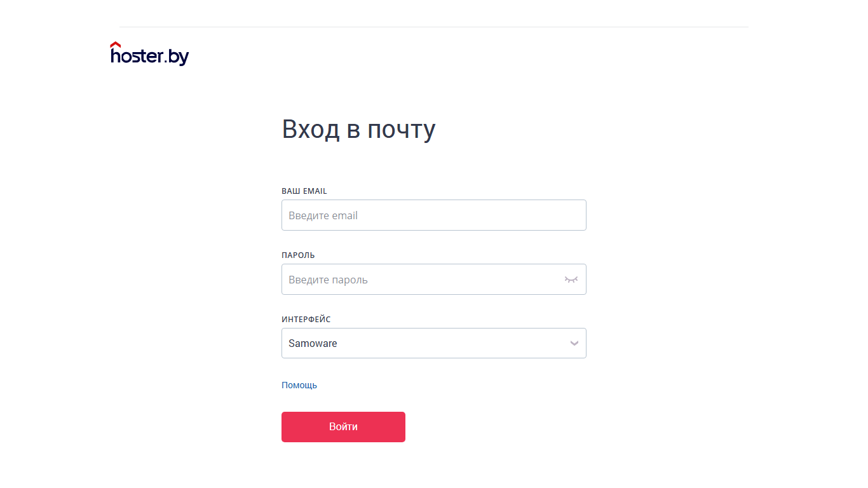Click the 'hoster' wordmark text
The height and width of the screenshot is (488, 868).
point(137,55)
